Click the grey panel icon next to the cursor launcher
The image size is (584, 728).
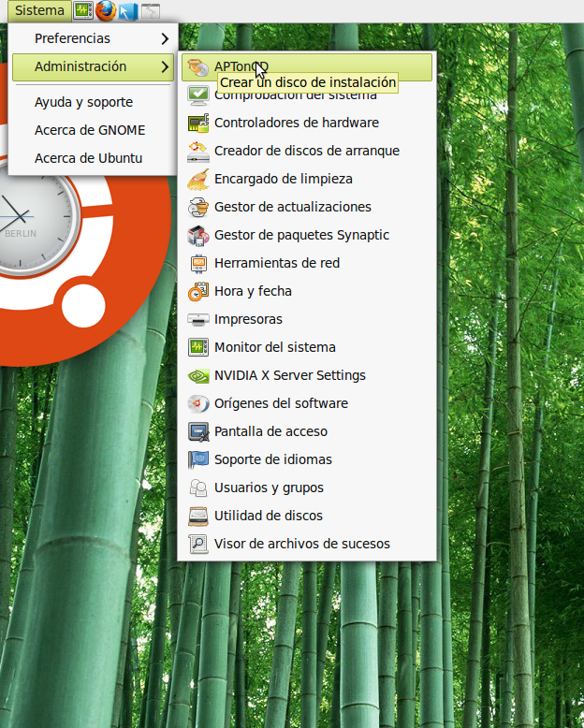pos(151,11)
